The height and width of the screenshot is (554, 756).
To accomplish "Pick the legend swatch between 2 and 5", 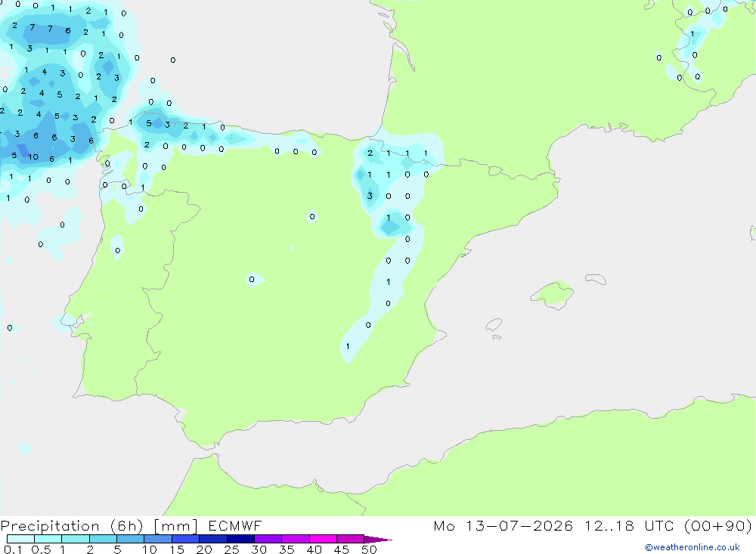I will [103, 539].
